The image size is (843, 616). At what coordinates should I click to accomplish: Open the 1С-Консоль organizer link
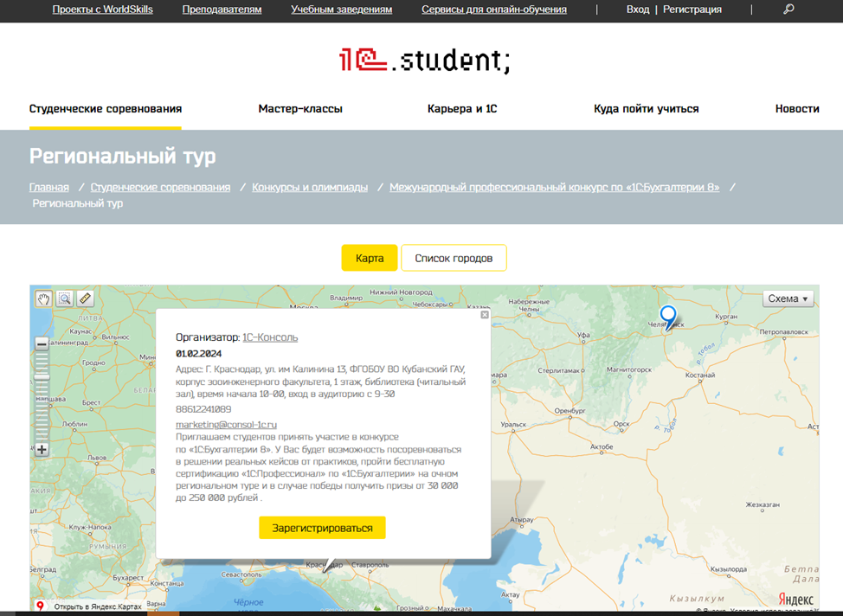click(270, 337)
